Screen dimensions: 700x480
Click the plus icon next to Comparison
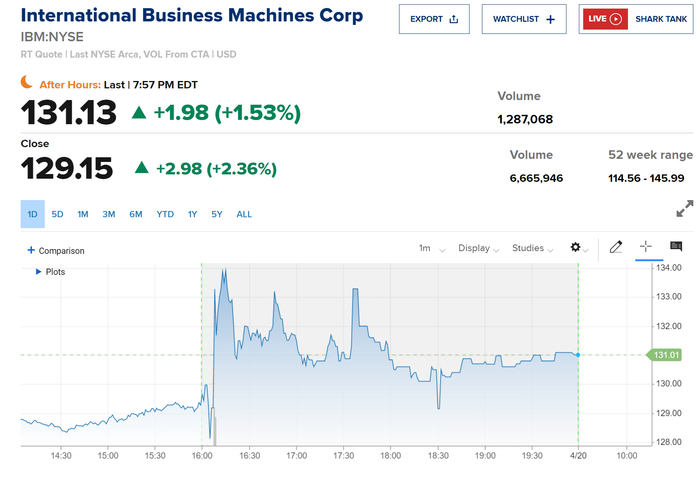coord(31,250)
